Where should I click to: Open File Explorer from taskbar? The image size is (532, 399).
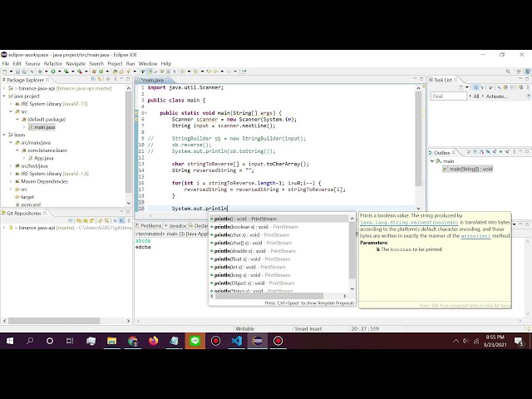pos(111,341)
